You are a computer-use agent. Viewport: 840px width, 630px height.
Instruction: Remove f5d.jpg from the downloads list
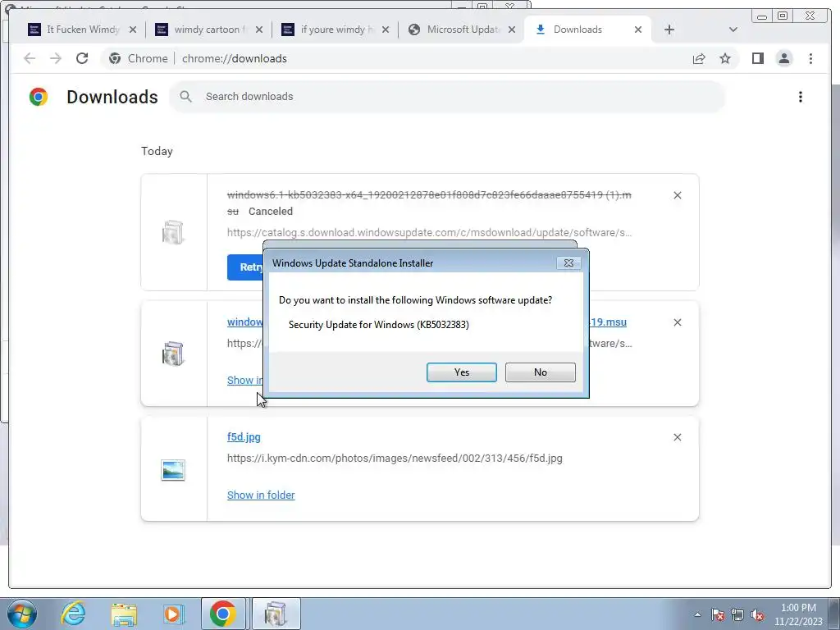click(x=677, y=438)
